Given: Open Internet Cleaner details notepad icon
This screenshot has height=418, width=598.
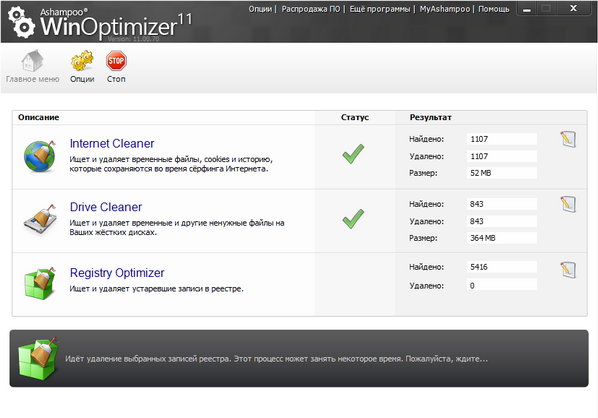Looking at the screenshot, I should [568, 139].
